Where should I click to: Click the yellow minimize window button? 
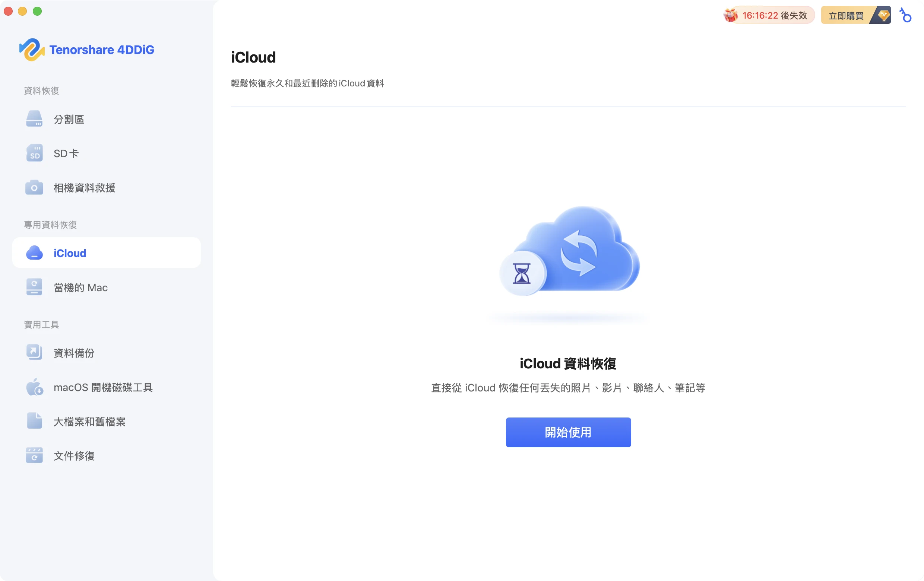(x=23, y=11)
